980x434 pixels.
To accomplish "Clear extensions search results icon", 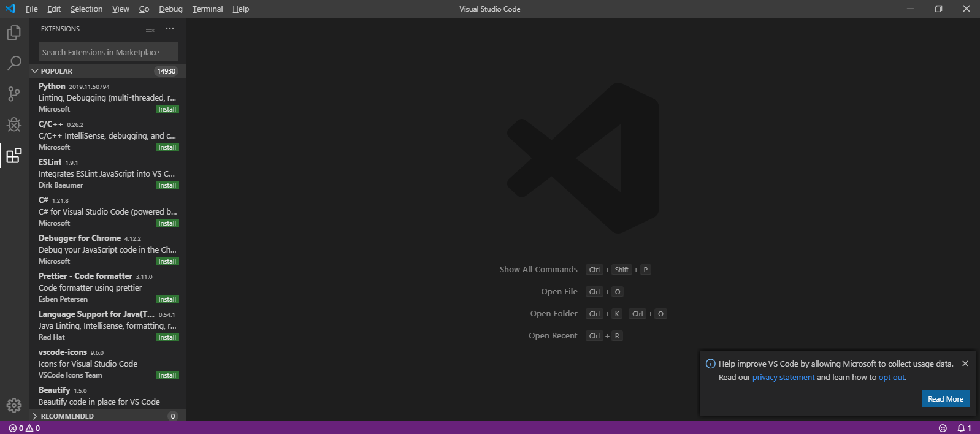I will tap(150, 29).
